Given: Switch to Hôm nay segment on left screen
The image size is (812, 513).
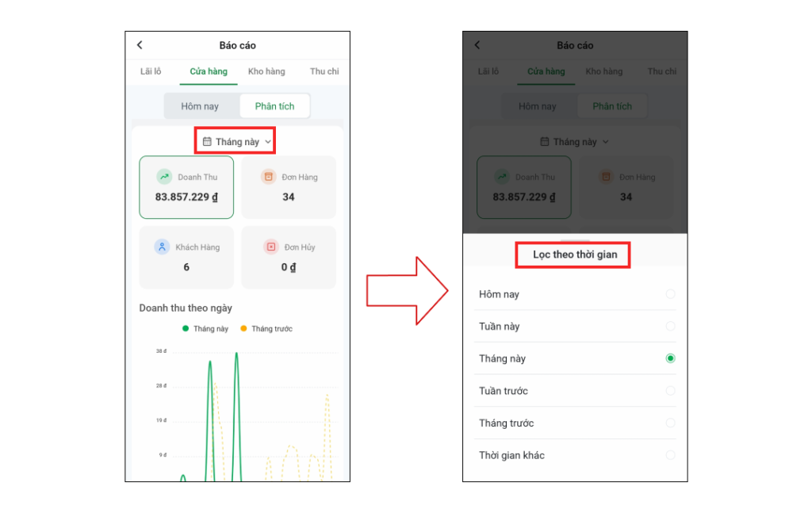Looking at the screenshot, I should pos(200,106).
